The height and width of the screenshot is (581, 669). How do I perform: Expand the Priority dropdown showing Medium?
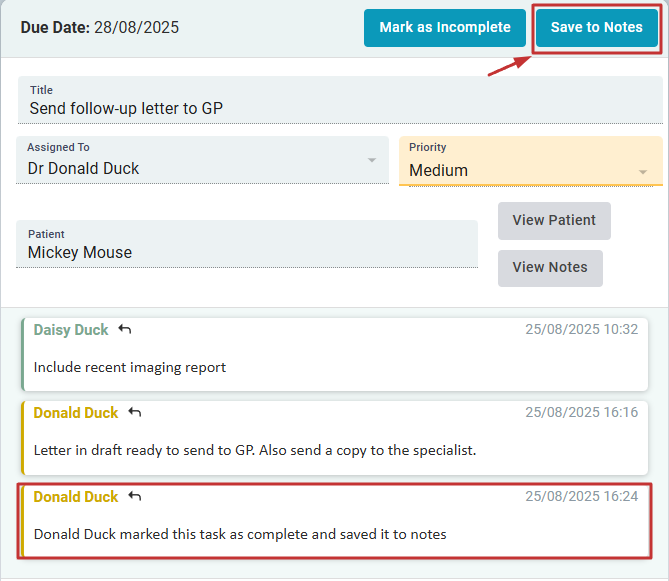(642, 172)
